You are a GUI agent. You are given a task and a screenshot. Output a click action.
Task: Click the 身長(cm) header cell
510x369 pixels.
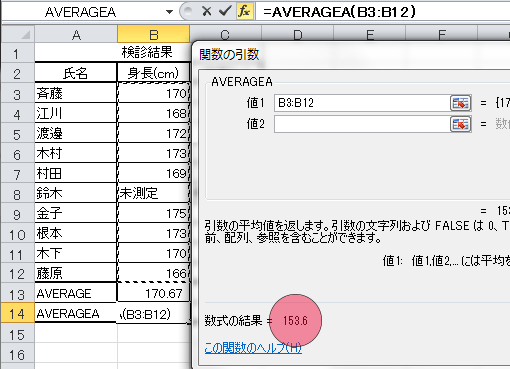tap(153, 73)
